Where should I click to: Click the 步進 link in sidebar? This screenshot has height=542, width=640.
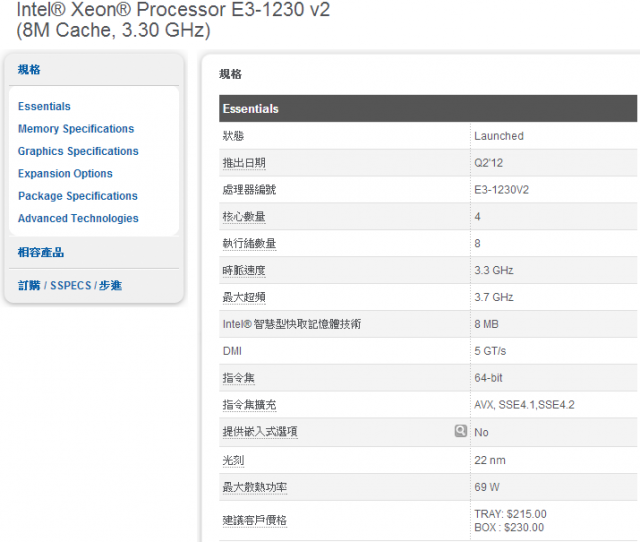[110, 285]
